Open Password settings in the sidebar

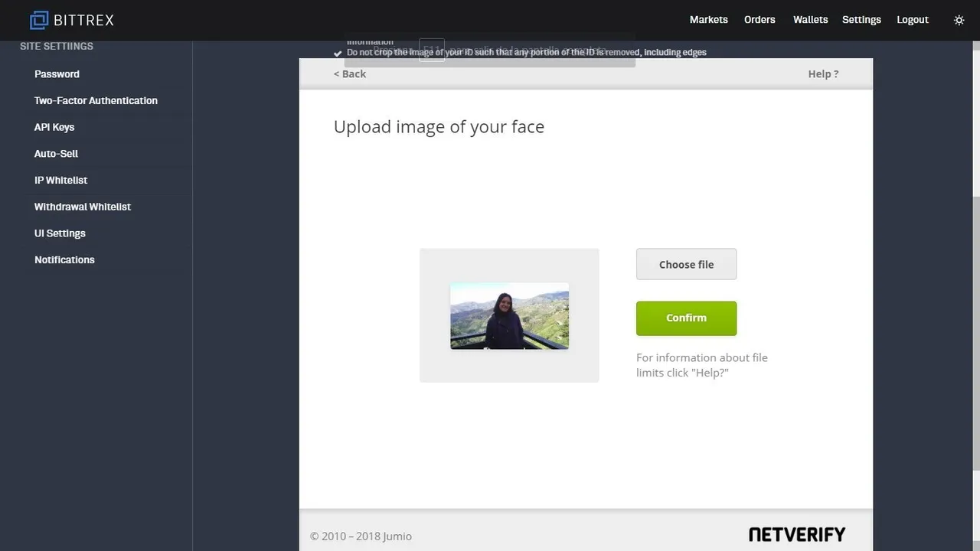coord(57,74)
